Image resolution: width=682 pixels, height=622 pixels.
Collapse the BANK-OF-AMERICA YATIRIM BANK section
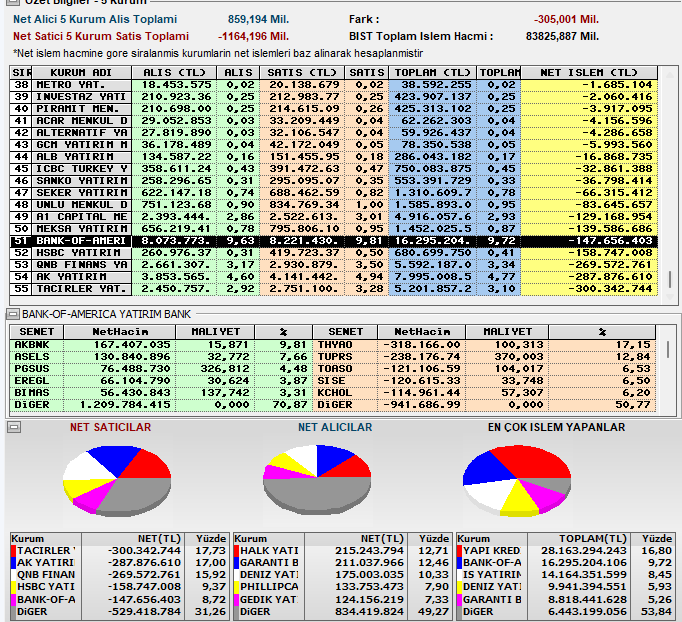13,314
